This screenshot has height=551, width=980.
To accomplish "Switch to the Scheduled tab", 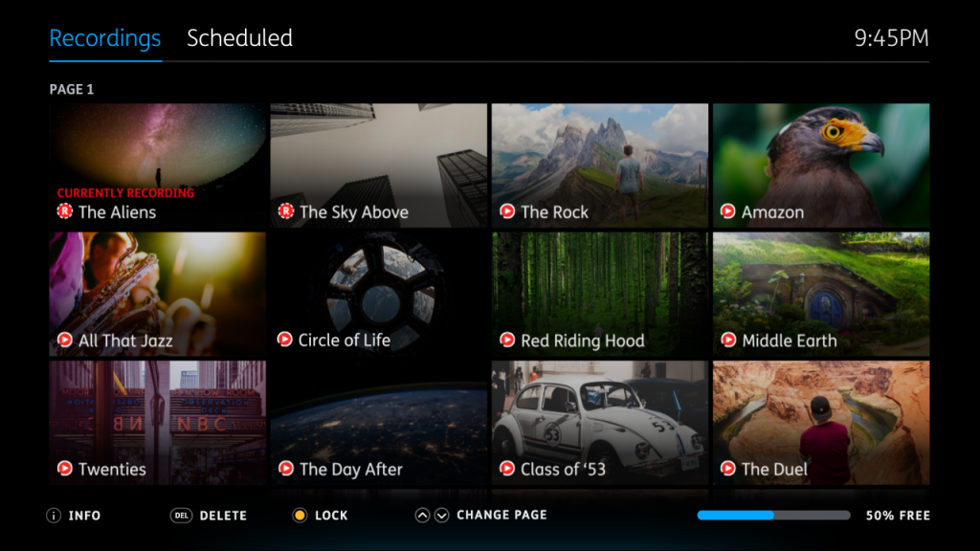I will (239, 38).
